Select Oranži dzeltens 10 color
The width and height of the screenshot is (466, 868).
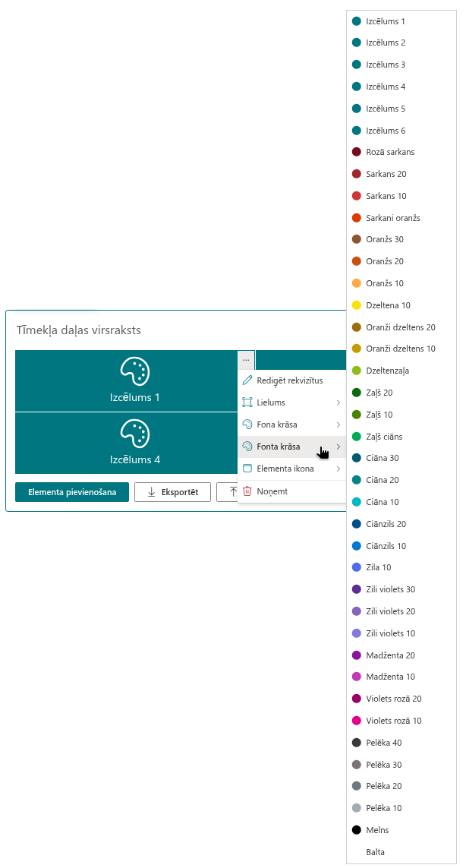(x=401, y=349)
